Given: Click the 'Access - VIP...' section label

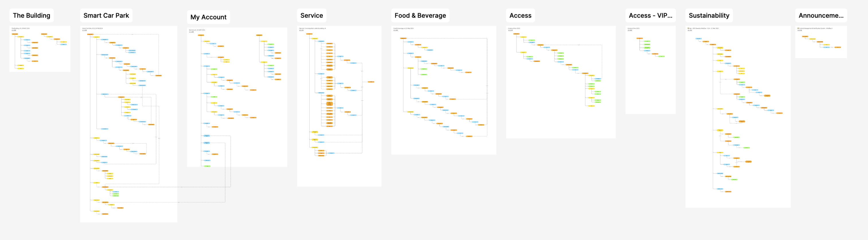Looking at the screenshot, I should click(650, 16).
